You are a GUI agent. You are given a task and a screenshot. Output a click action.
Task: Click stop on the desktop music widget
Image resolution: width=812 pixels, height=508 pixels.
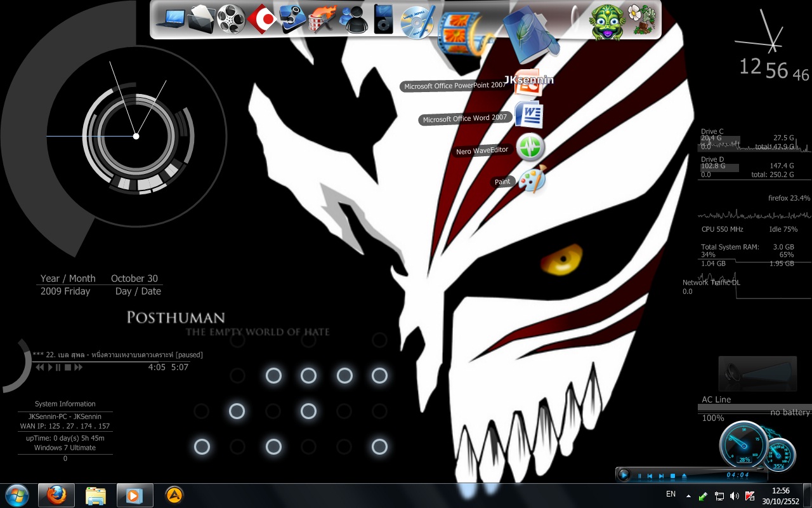pyautogui.click(x=68, y=367)
